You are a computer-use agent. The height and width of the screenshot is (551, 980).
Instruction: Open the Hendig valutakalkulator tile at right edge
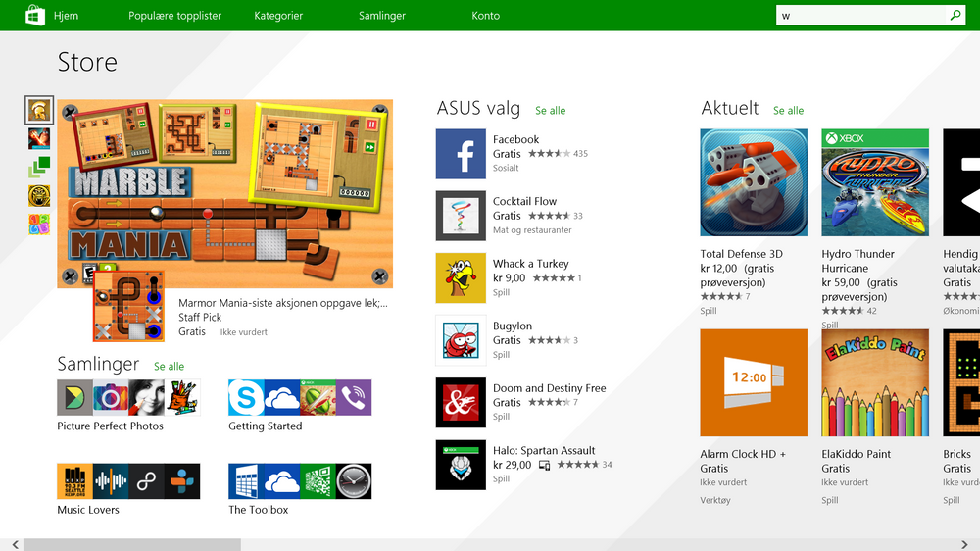click(x=961, y=182)
